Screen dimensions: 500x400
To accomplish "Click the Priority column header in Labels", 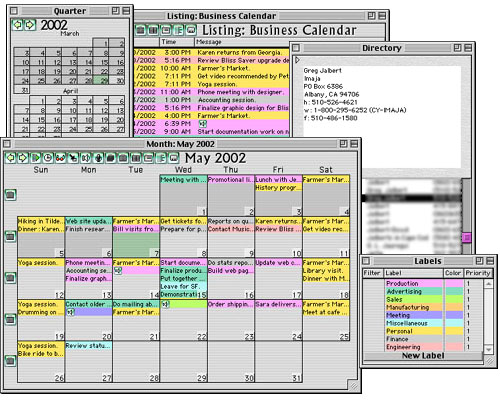I will point(478,273).
